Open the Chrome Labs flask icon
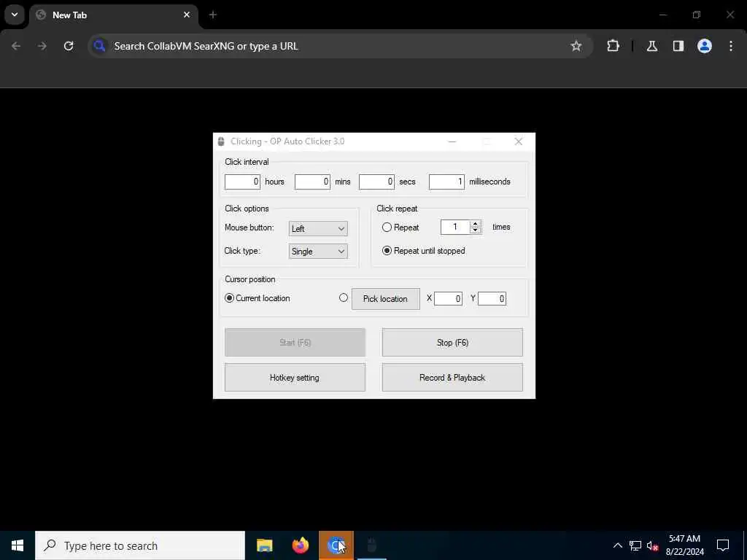The width and height of the screenshot is (747, 560). pos(652,46)
